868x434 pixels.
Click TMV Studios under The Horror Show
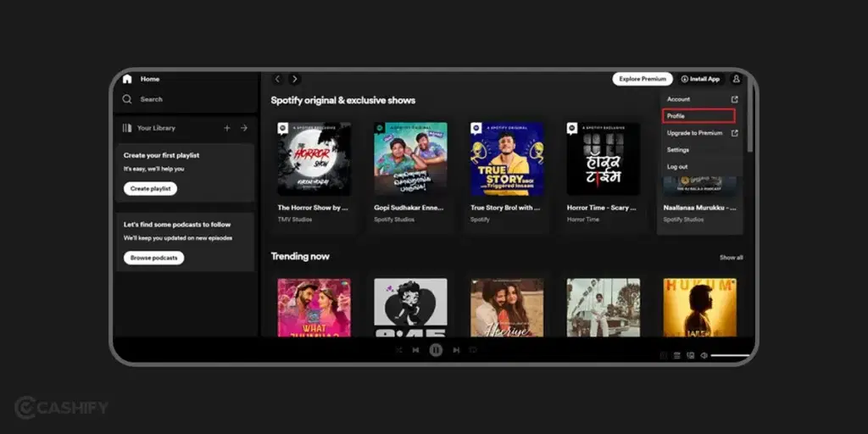pyautogui.click(x=294, y=220)
